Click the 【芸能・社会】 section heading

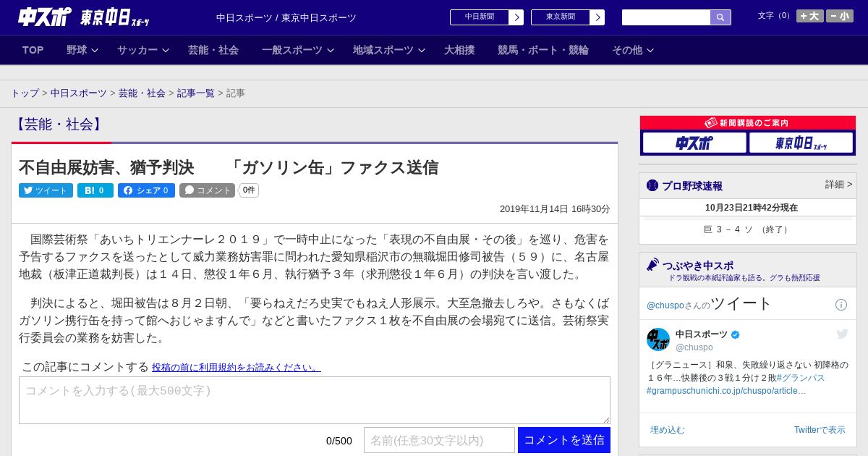click(59, 124)
